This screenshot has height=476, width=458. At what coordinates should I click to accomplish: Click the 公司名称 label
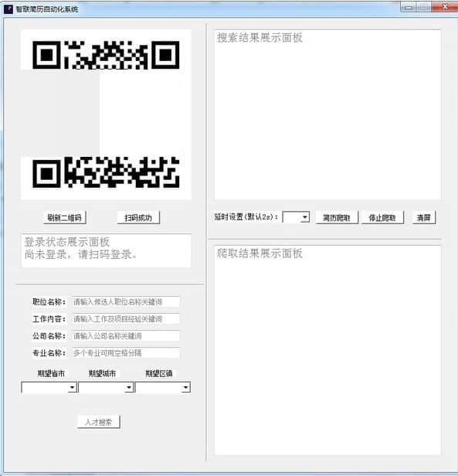[49, 335]
